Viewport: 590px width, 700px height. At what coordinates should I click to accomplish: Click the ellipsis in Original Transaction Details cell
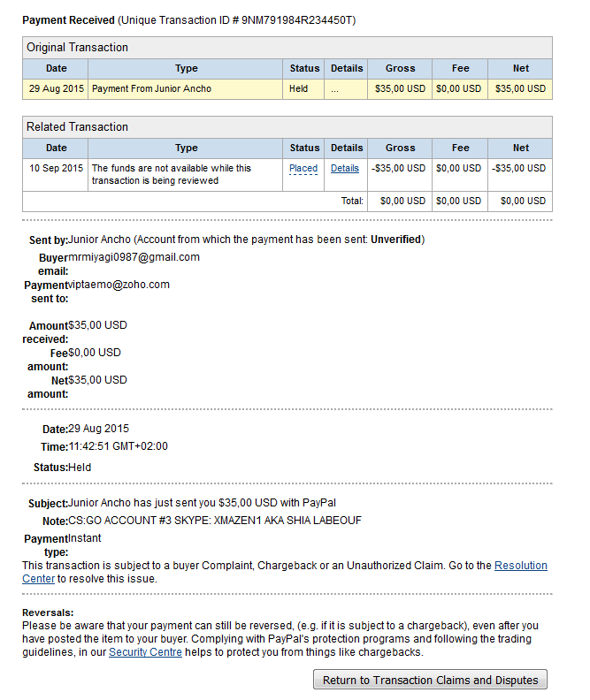point(335,90)
